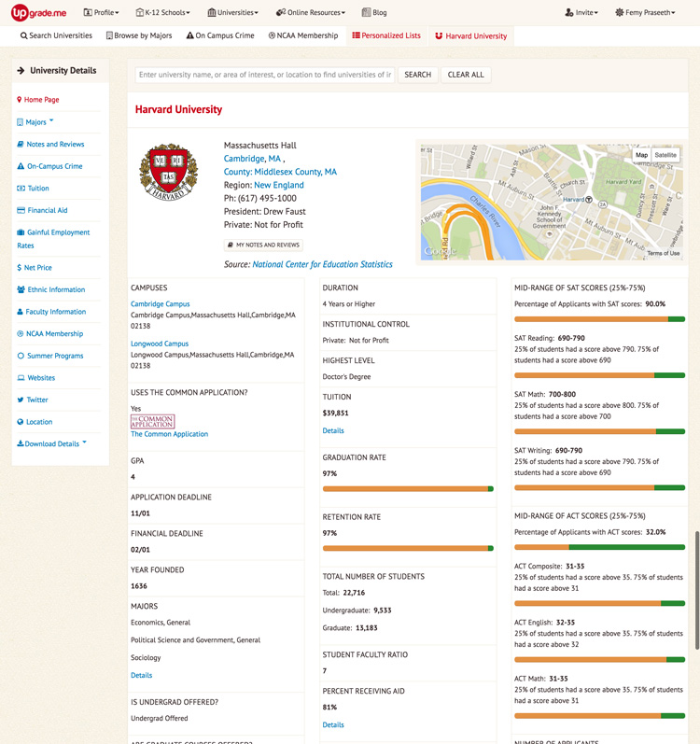
Task: Open the Cambridge, MA link
Action: [252, 159]
